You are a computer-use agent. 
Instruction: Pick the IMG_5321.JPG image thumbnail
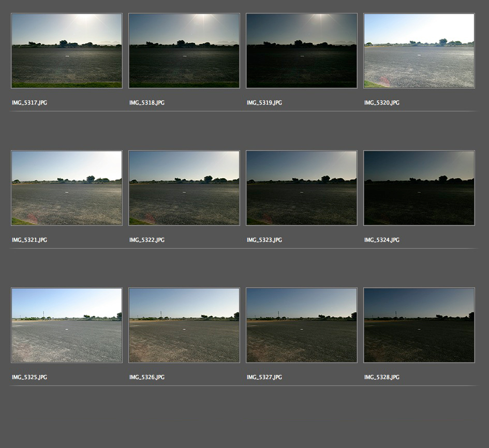pyautogui.click(x=67, y=188)
